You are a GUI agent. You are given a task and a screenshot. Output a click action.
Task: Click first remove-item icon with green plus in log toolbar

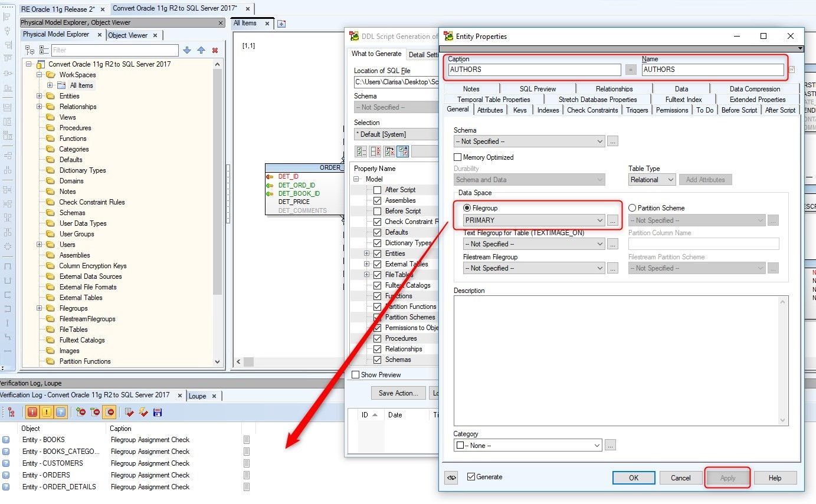81,412
